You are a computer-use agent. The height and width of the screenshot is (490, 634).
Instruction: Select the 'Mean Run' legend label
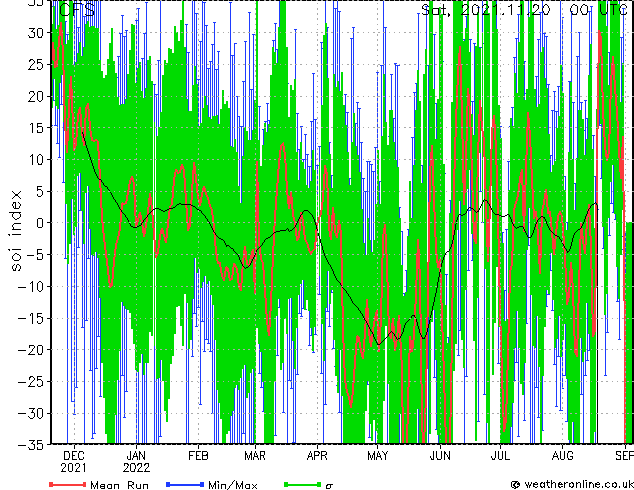pyautogui.click(x=119, y=485)
